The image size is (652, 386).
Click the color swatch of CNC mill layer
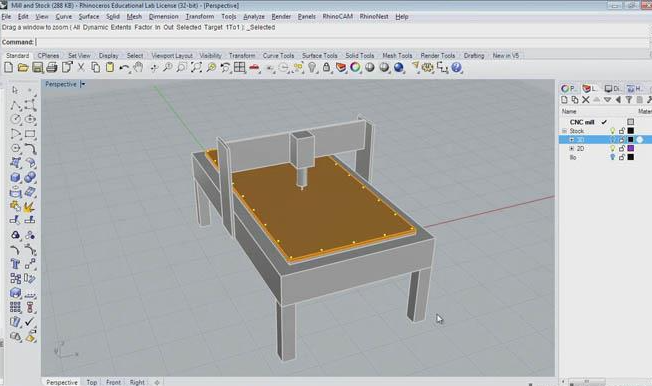coord(631,122)
